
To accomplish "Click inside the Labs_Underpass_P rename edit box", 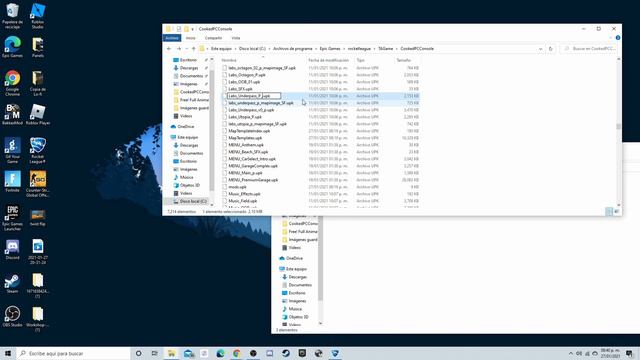I will 254,96.
